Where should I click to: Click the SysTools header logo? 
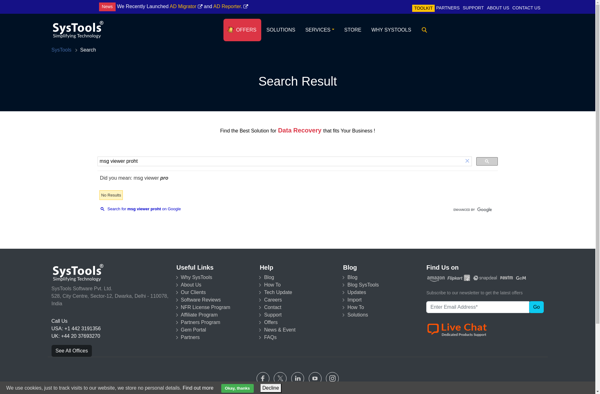pos(78,30)
